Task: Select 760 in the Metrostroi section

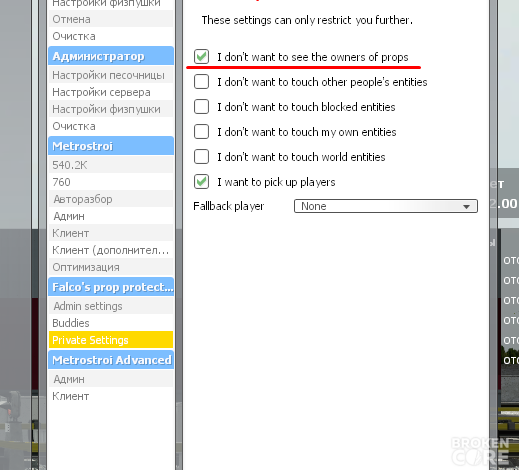Action: pos(111,182)
